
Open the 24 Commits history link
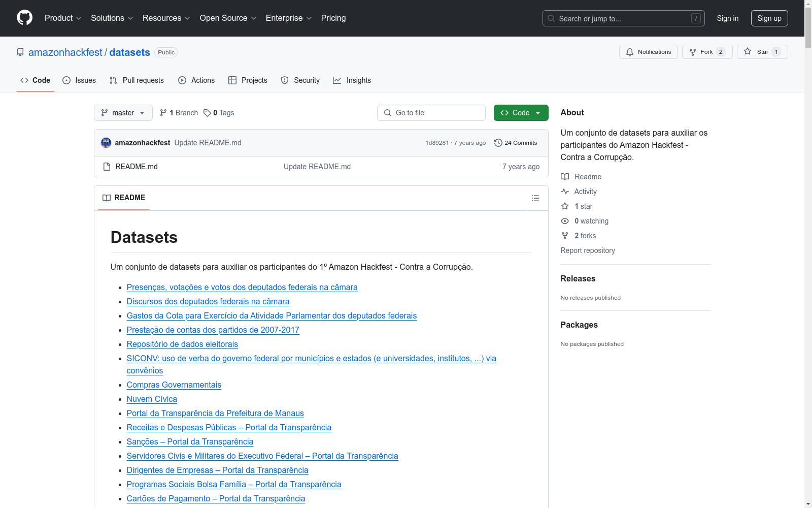coord(516,143)
